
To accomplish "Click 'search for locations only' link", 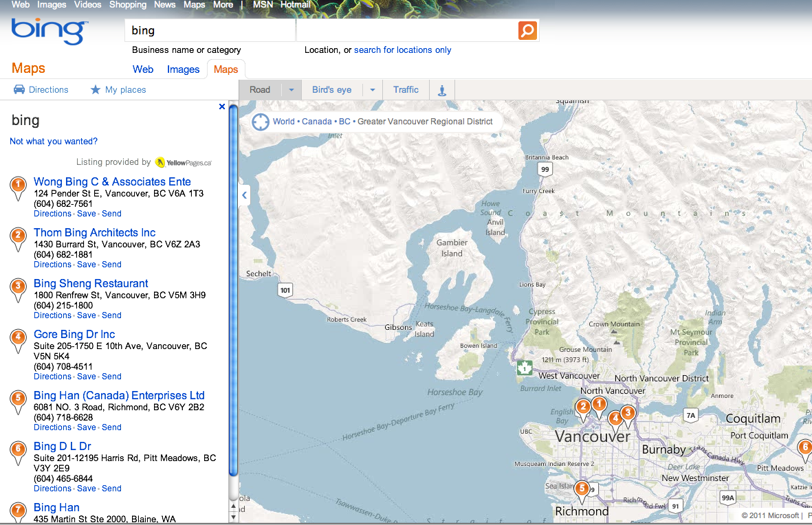I will tap(403, 50).
